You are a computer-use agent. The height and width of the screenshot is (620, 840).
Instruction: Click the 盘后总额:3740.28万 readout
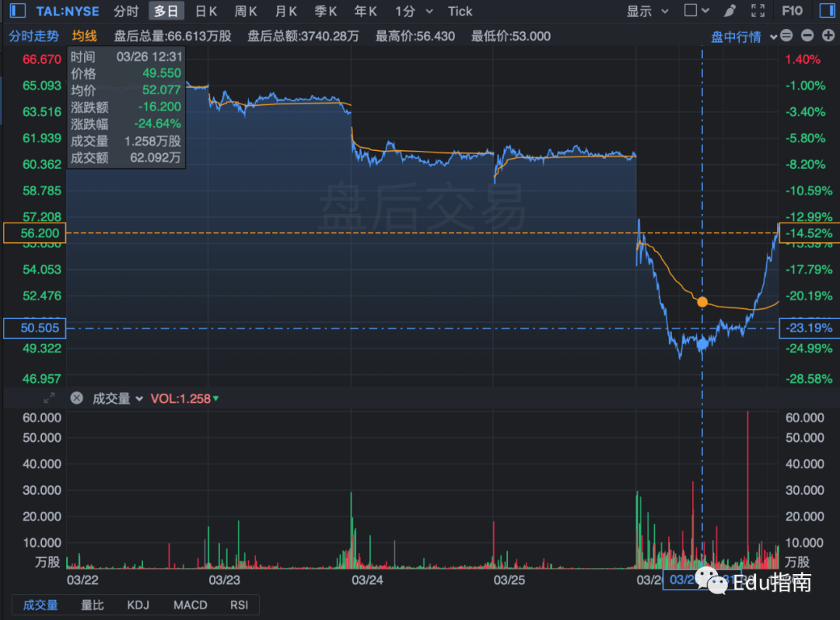click(x=303, y=36)
